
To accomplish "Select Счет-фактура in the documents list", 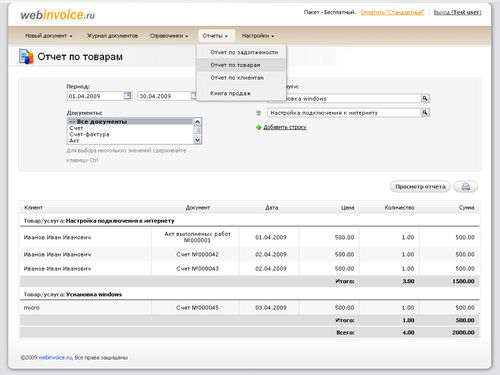I will 130,134.
